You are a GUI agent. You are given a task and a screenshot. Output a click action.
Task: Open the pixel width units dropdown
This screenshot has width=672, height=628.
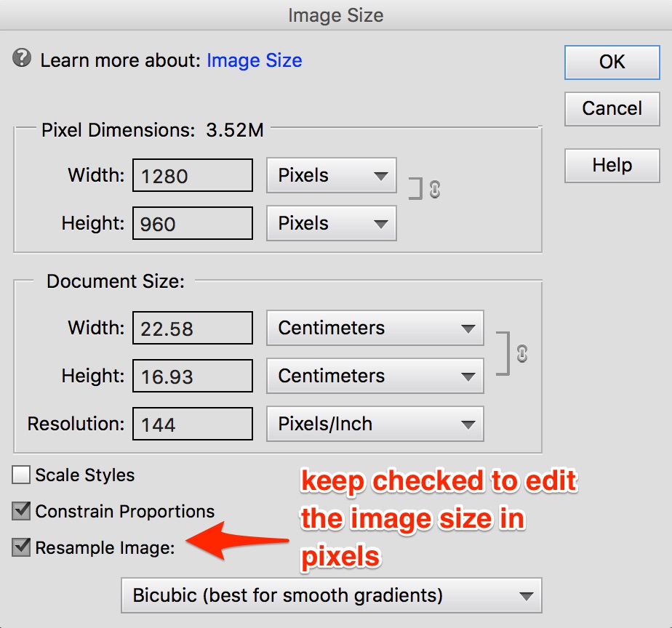[331, 176]
